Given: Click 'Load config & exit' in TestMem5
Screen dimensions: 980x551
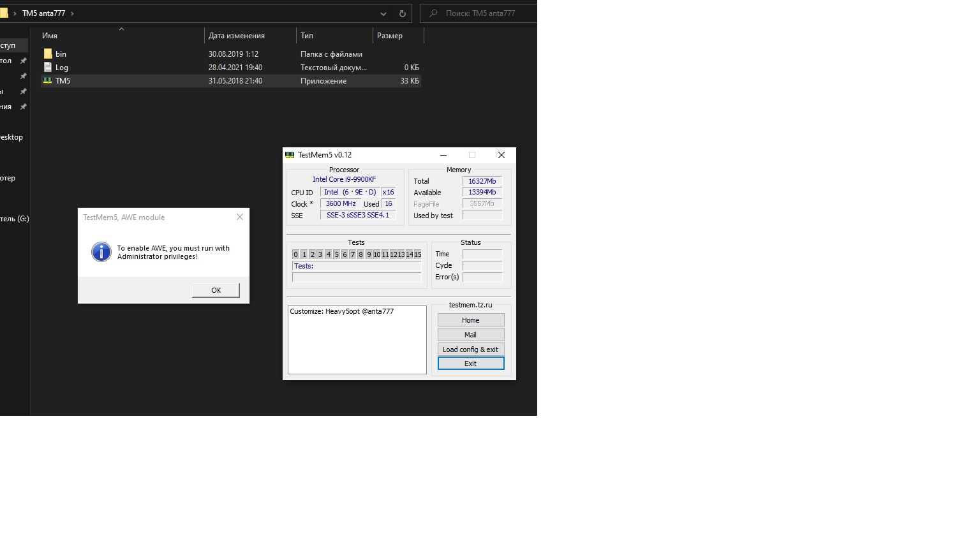Looking at the screenshot, I should [471, 349].
